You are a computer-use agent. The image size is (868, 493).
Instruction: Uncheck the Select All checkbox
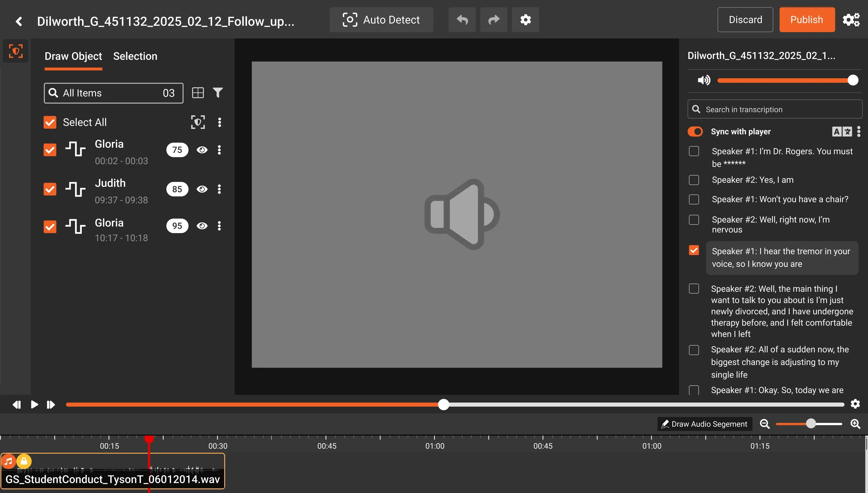tap(50, 122)
